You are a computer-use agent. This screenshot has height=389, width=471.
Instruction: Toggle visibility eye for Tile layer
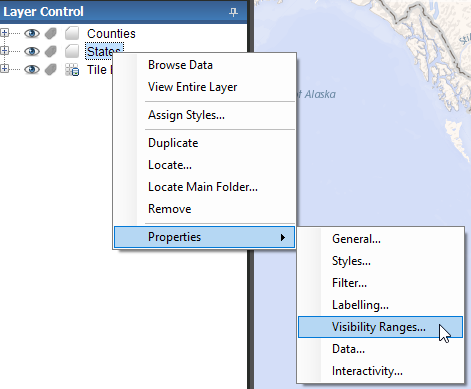click(32, 69)
